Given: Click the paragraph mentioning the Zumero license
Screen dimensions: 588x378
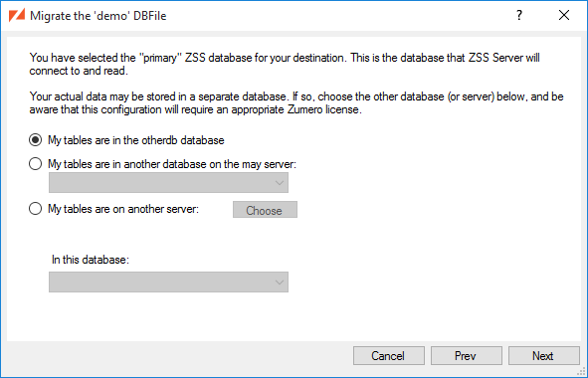Looking at the screenshot, I should tap(296, 103).
